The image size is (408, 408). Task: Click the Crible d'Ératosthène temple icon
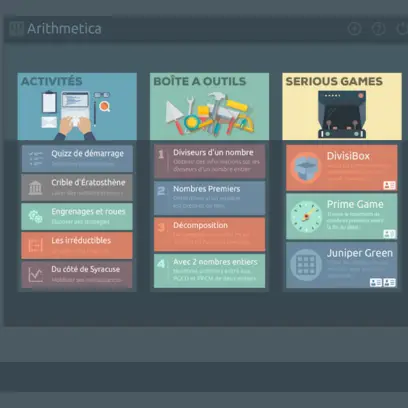35,188
